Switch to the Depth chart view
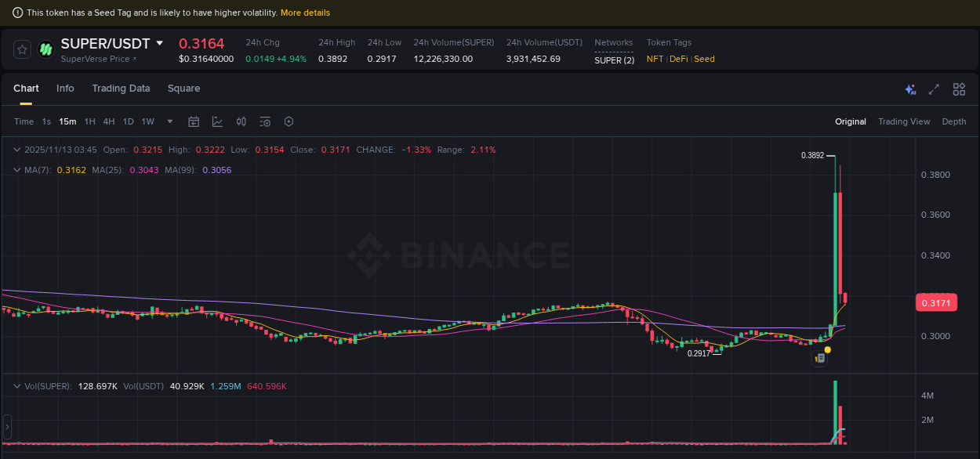The height and width of the screenshot is (459, 980). click(954, 121)
